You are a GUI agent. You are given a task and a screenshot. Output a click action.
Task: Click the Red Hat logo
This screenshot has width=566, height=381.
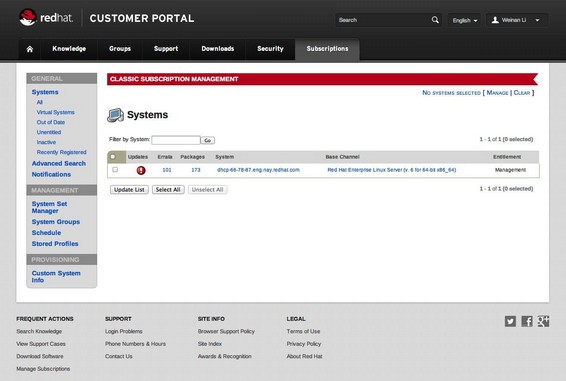pyautogui.click(x=46, y=17)
